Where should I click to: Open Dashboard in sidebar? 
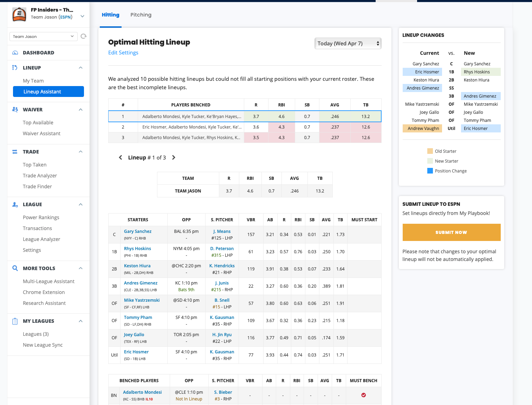pyautogui.click(x=39, y=53)
